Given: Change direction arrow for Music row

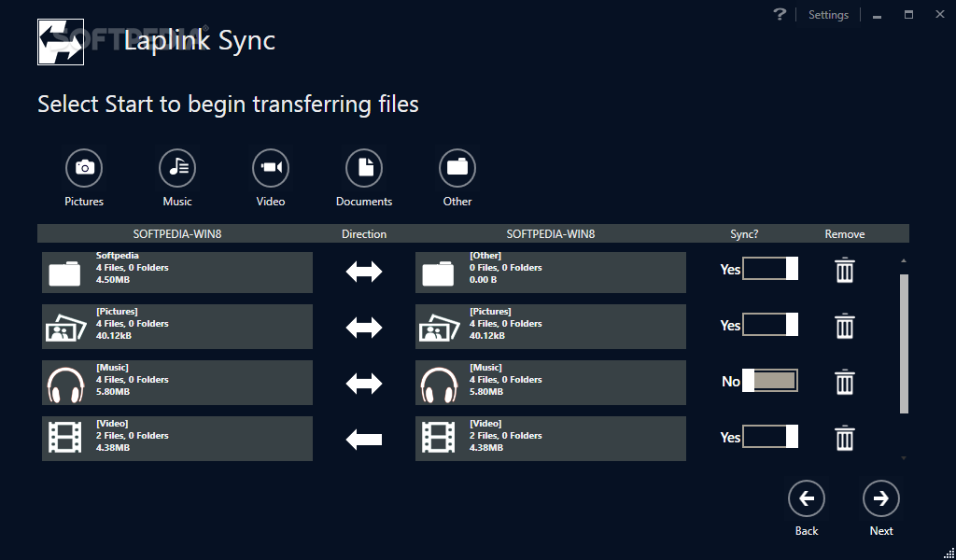Looking at the screenshot, I should [364, 384].
